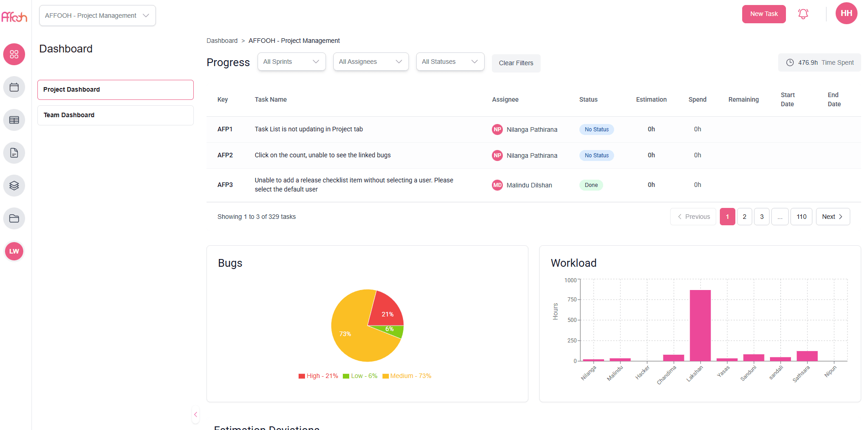868x430 pixels.
Task: Open the Dashboard grid icon in the sidebar
Action: (x=14, y=54)
